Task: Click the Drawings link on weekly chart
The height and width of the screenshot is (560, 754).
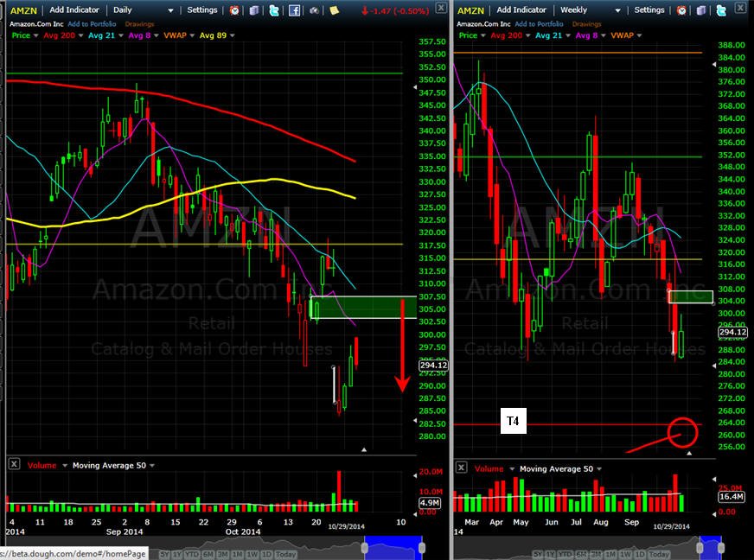Action: coord(586,24)
